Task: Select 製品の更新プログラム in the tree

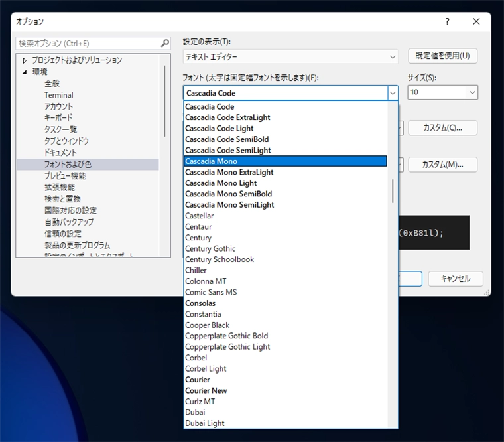Action: (x=77, y=246)
